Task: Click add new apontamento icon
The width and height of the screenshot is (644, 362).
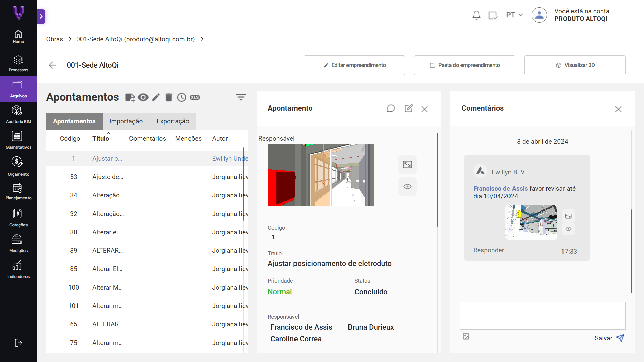Action: pyautogui.click(x=130, y=98)
